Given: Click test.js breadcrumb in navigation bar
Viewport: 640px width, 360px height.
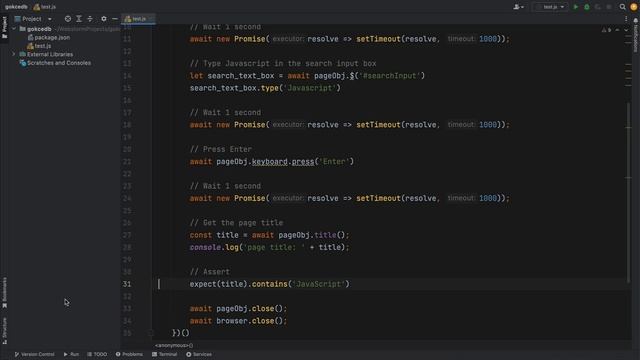Looking at the screenshot, I should click(x=44, y=7).
